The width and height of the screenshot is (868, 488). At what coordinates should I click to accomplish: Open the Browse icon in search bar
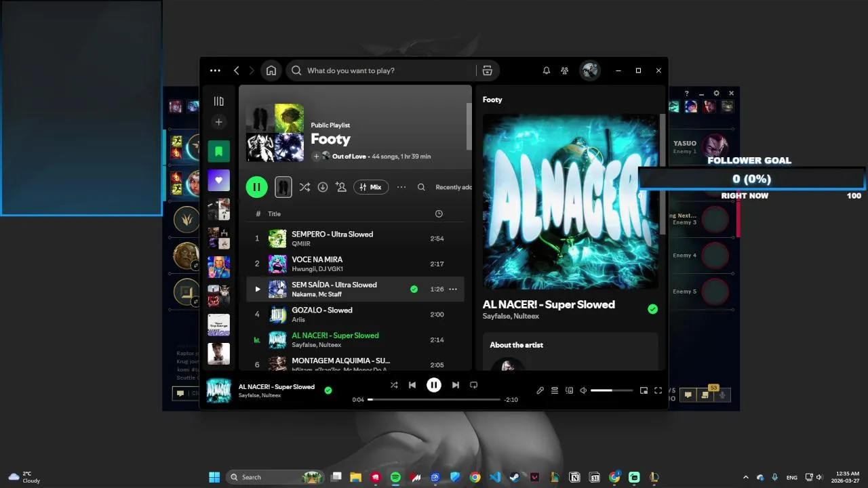487,70
